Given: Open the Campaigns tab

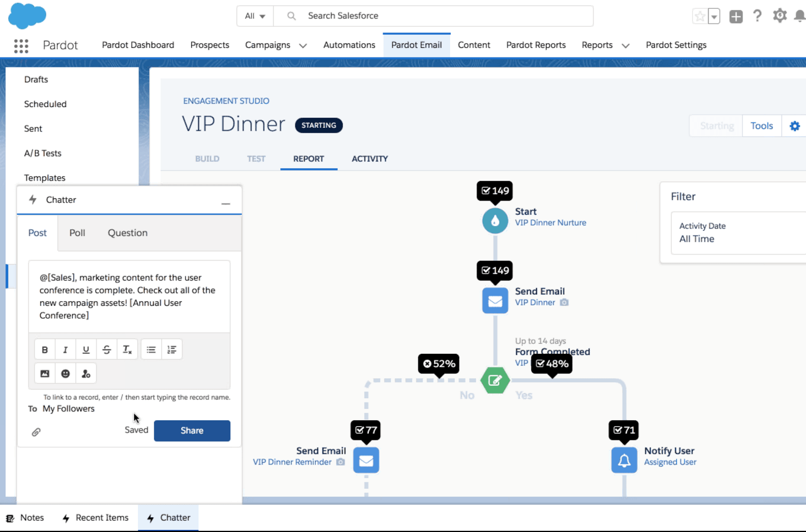Looking at the screenshot, I should tap(268, 45).
